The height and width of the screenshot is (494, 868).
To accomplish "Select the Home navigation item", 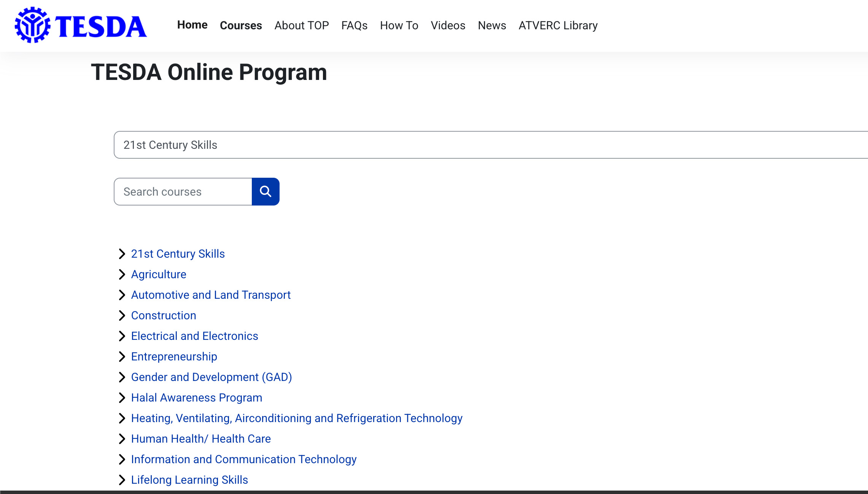I will [192, 25].
